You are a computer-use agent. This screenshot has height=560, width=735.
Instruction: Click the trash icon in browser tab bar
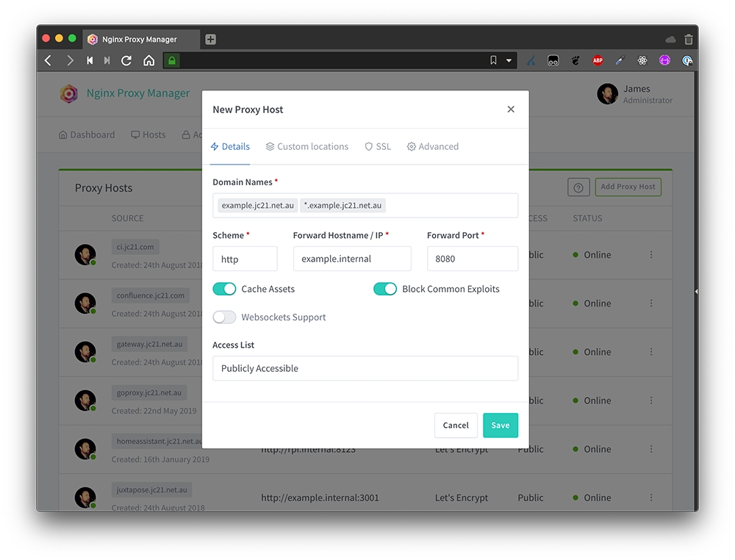tap(688, 40)
